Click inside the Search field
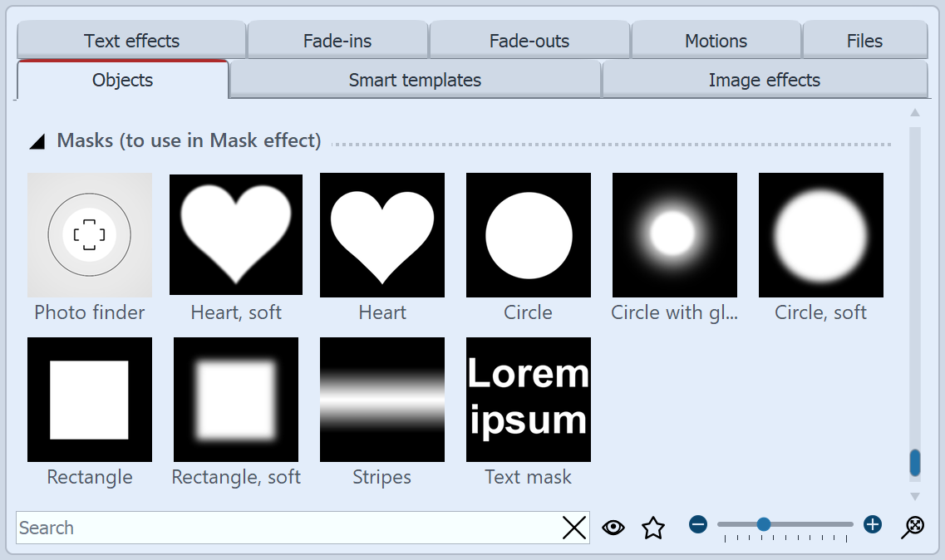Screen dimensions: 945x560 (249, 528)
